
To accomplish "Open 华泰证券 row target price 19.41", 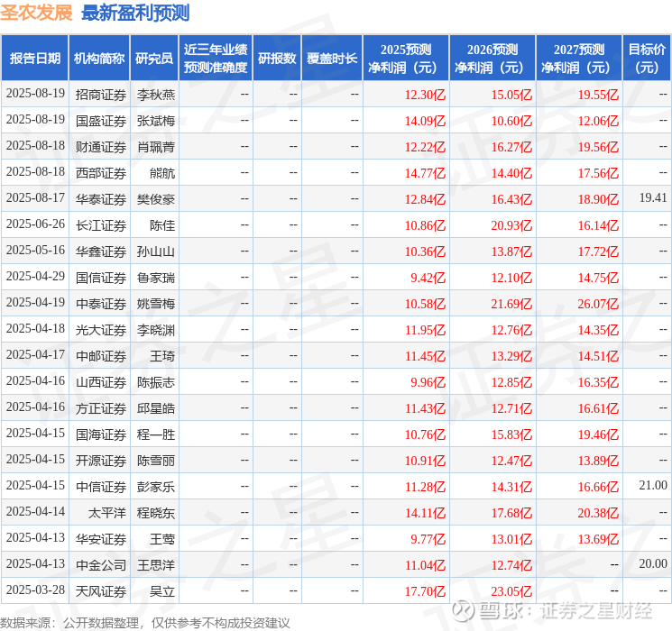I will [653, 198].
